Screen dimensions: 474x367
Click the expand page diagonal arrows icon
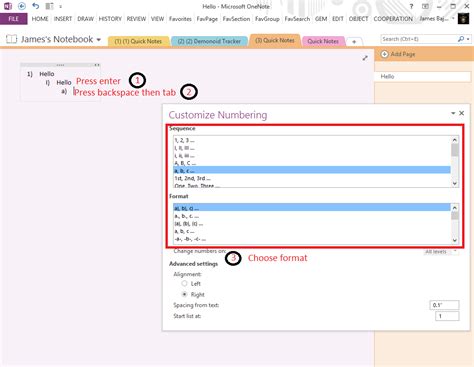click(365, 58)
